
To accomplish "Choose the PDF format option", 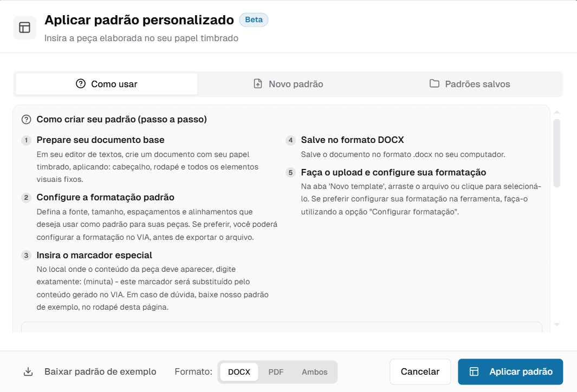I will pos(276,372).
